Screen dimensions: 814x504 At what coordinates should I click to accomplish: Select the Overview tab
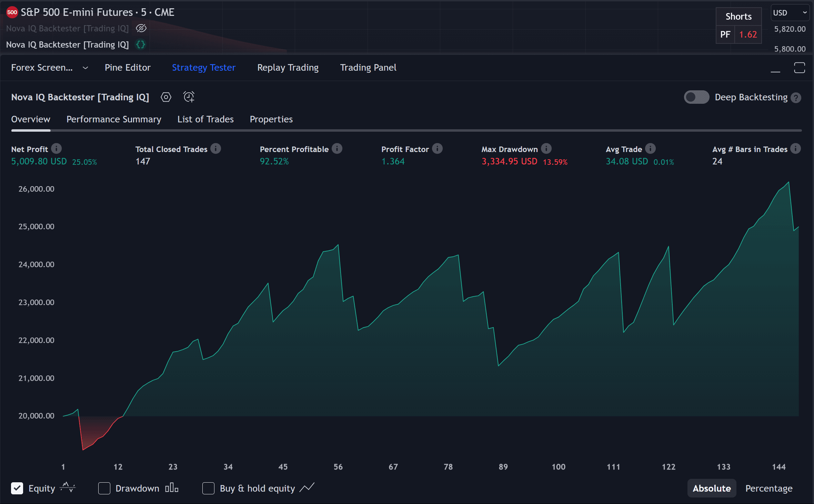[x=31, y=119]
